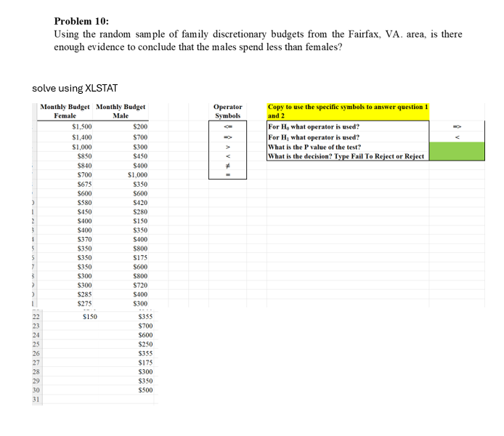Select the => symbol in Operator Symbols box

click(x=227, y=137)
